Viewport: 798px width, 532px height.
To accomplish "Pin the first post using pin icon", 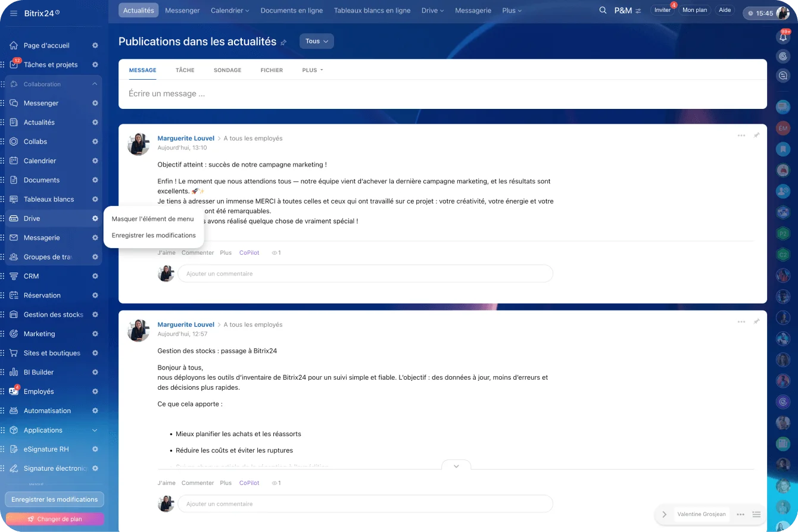I will pos(756,136).
